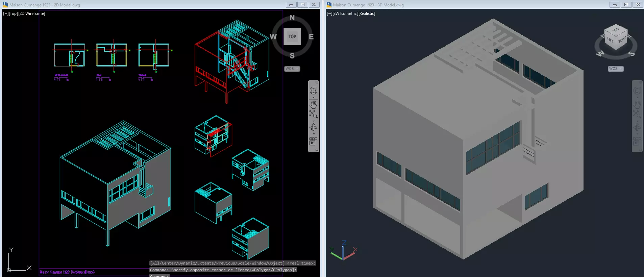Select the first floor plan drawing on left
The height and width of the screenshot is (277, 644).
pos(70,55)
